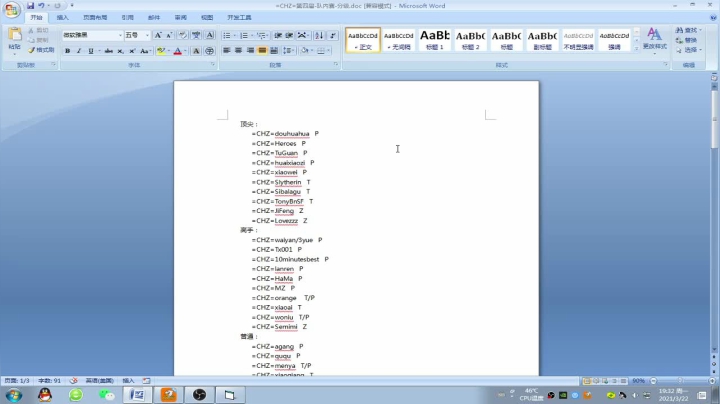The image size is (720, 404).
Task: Click the vertical scrollbar of the document
Action: pyautogui.click(x=714, y=216)
